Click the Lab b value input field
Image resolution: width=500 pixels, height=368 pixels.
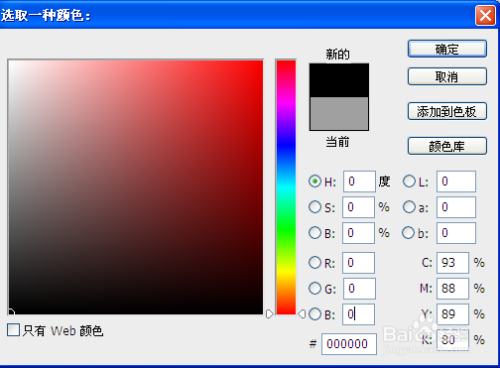tap(456, 233)
